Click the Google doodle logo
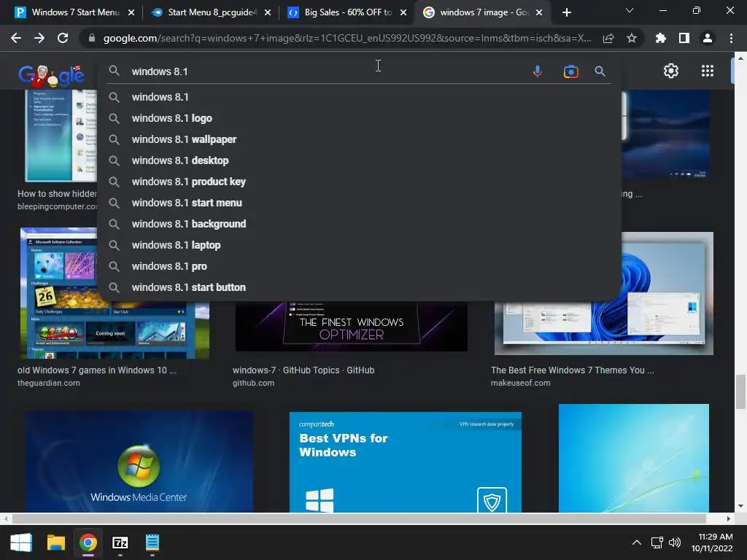This screenshot has width=747, height=560. pos(51,75)
